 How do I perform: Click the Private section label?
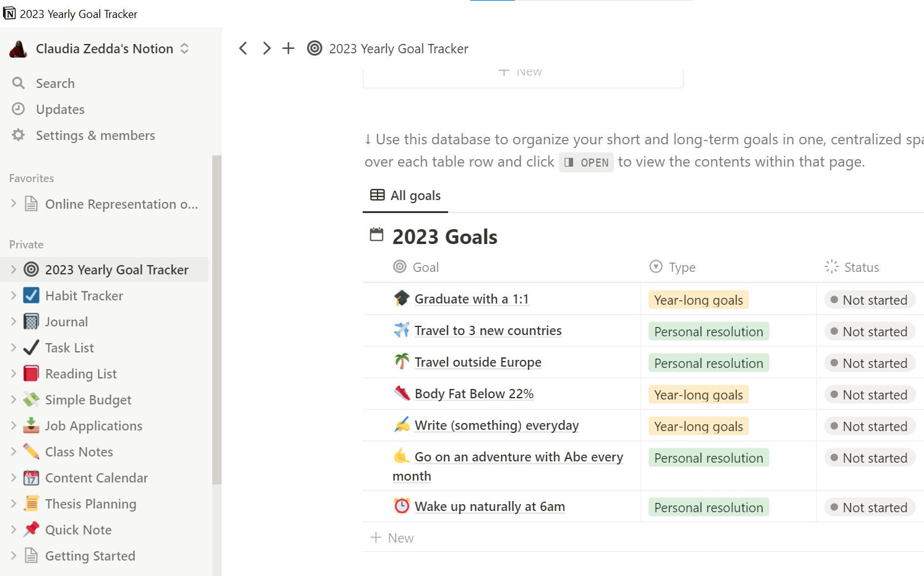pyautogui.click(x=26, y=245)
